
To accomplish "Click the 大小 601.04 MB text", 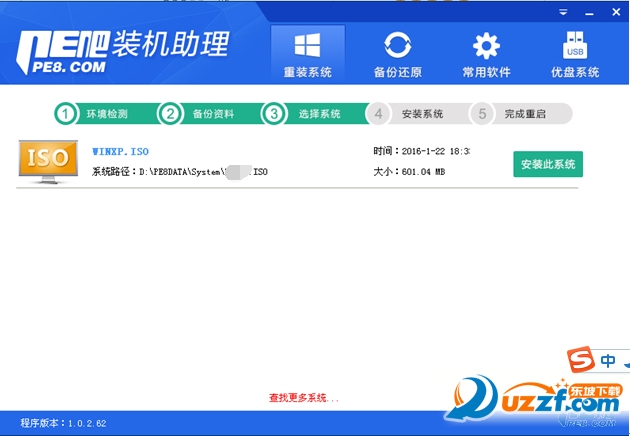I will [x=409, y=172].
